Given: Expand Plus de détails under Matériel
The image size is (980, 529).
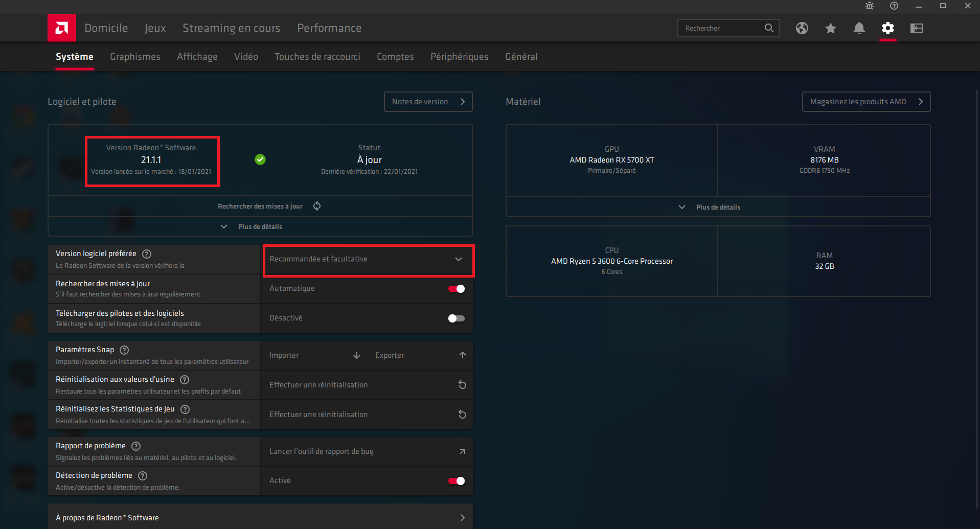Looking at the screenshot, I should tap(717, 207).
